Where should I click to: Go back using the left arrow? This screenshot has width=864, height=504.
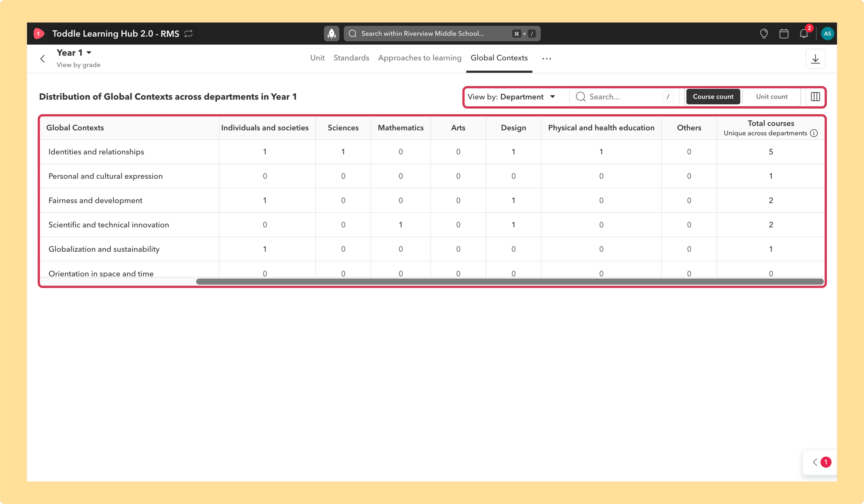click(42, 59)
